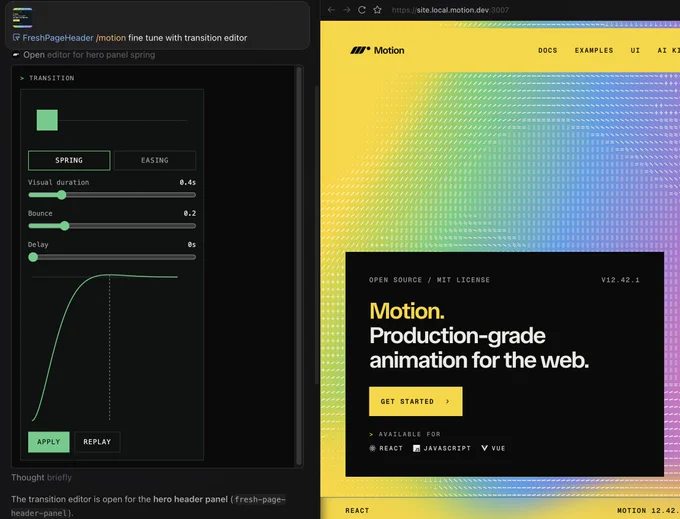Open UI in the site navigation
680x519 pixels.
[635, 50]
